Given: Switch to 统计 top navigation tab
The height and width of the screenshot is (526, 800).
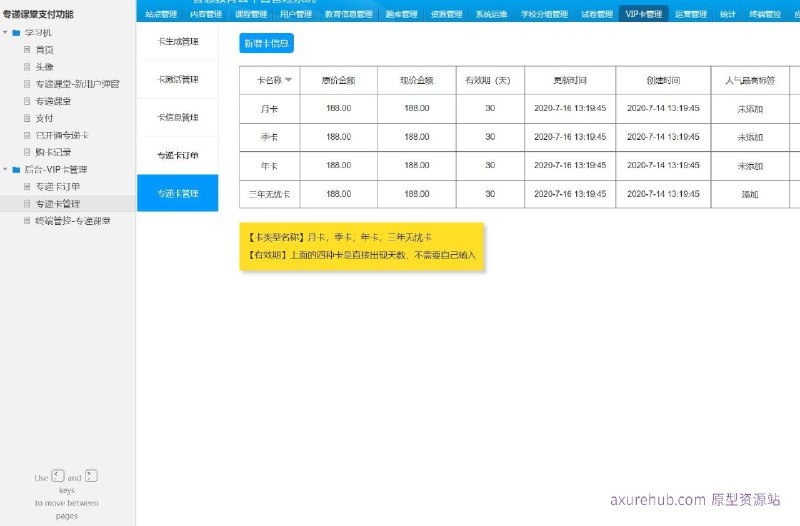Looking at the screenshot, I should coord(728,14).
